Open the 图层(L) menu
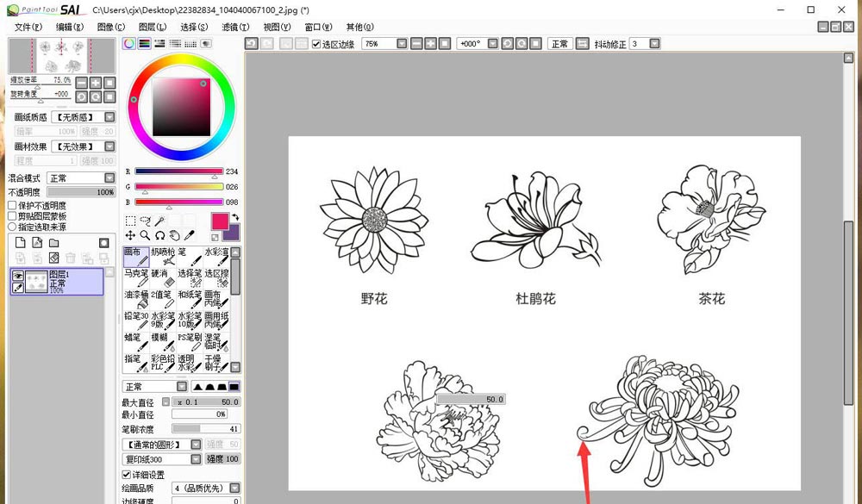 point(153,27)
